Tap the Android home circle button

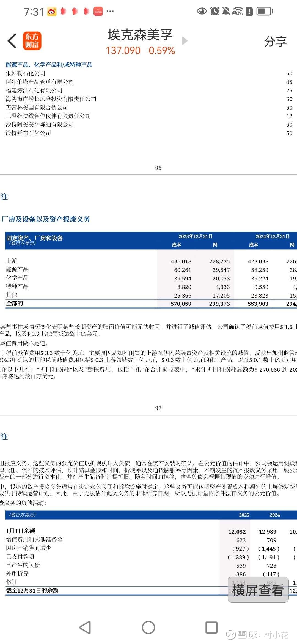click(148, 627)
